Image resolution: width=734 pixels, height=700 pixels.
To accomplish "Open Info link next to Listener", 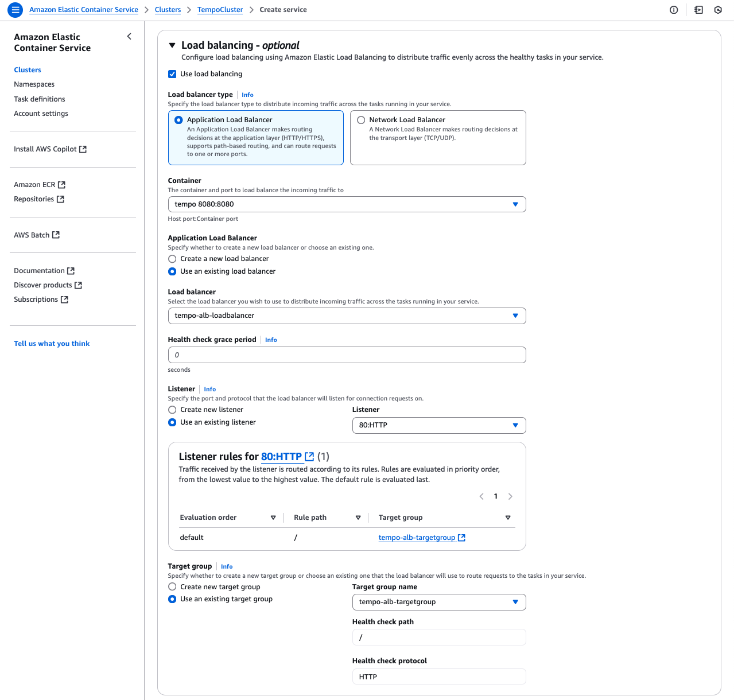I will (210, 389).
